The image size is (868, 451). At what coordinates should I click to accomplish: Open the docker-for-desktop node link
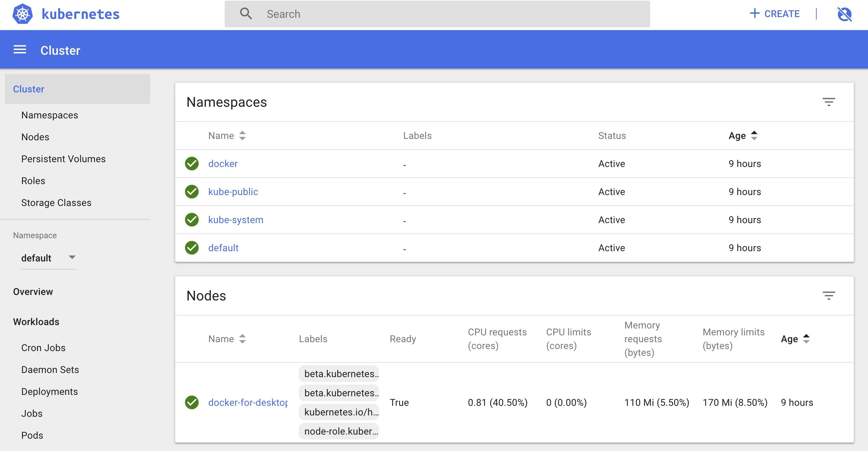tap(248, 402)
